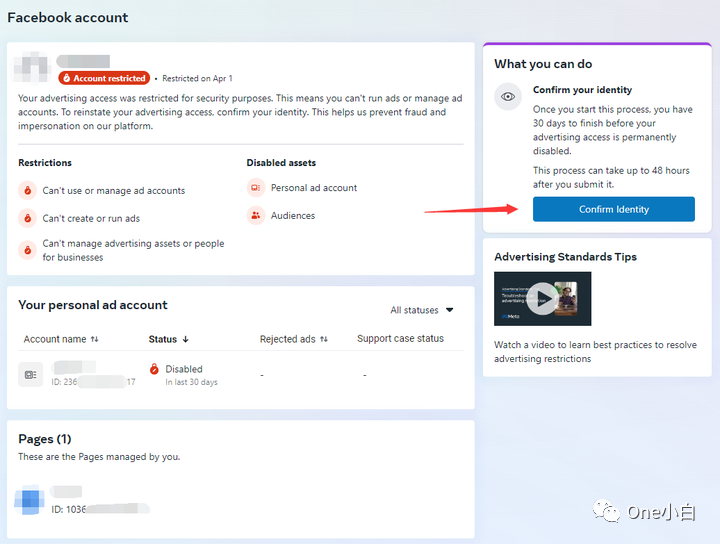Viewport: 720px width, 544px height.
Task: Click the ad account ID starting with 236
Action: click(x=93, y=381)
